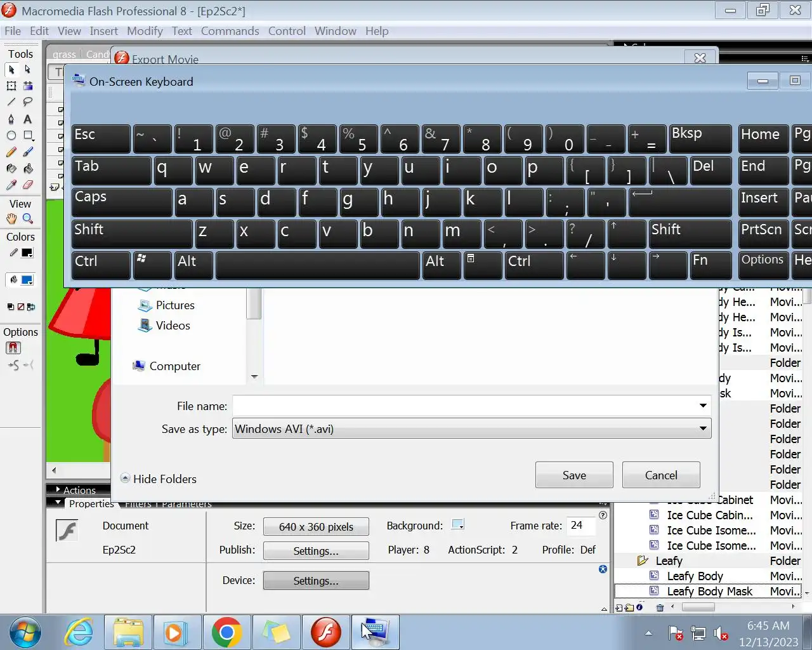Select the Pencil tool

point(11,152)
